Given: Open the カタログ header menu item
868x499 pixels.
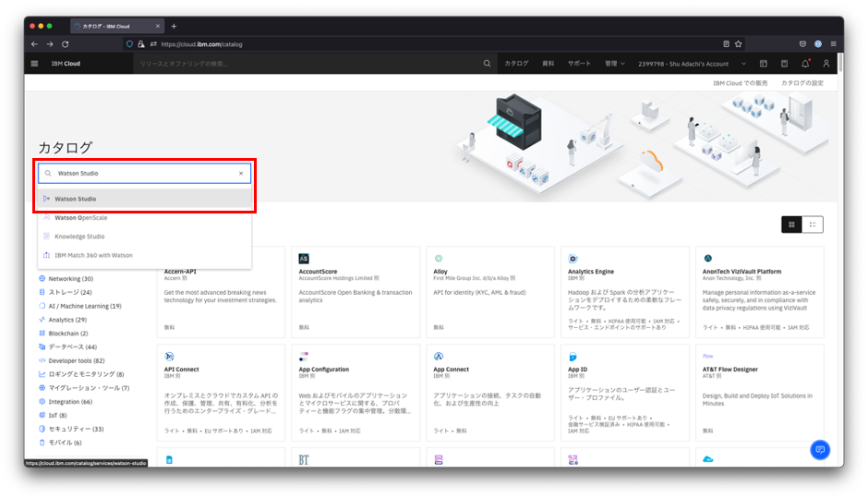Looking at the screenshot, I should [x=516, y=64].
